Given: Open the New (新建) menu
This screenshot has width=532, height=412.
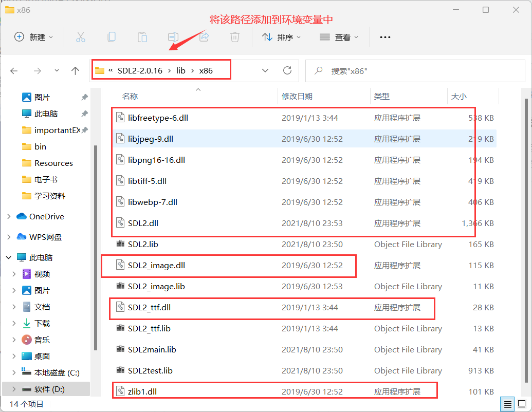Looking at the screenshot, I should 33,37.
